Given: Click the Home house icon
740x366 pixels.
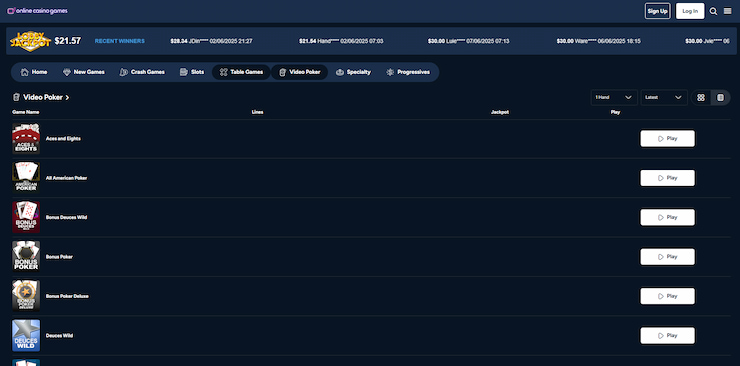Looking at the screenshot, I should 25,72.
